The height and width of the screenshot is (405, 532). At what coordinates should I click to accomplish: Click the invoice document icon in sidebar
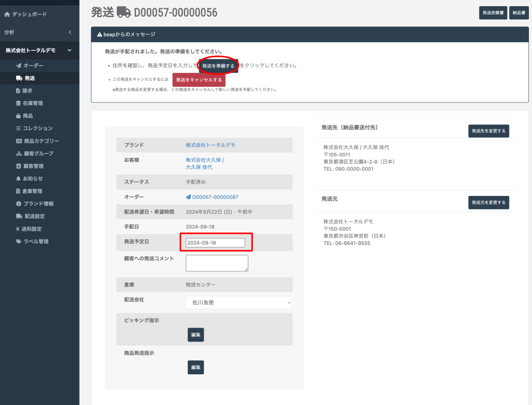point(19,90)
